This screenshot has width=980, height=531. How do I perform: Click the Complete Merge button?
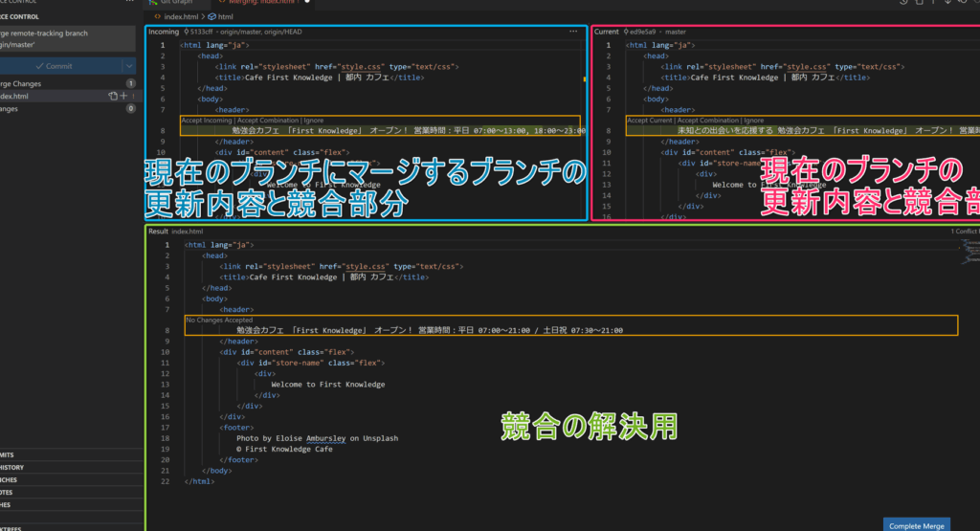(917, 525)
